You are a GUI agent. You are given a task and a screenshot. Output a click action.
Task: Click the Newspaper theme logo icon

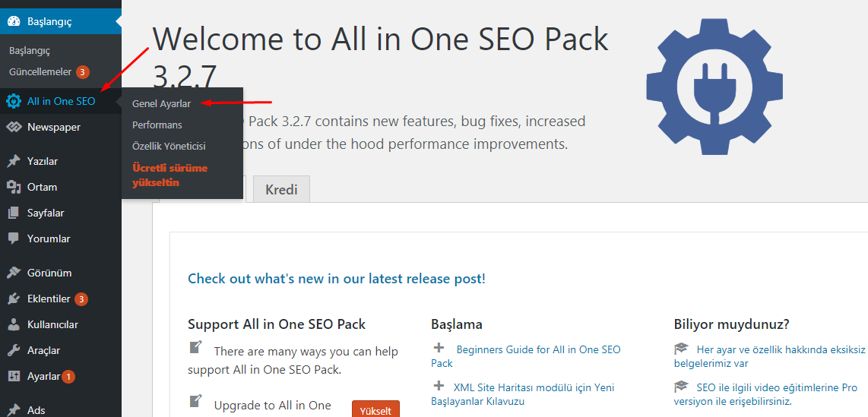click(13, 127)
